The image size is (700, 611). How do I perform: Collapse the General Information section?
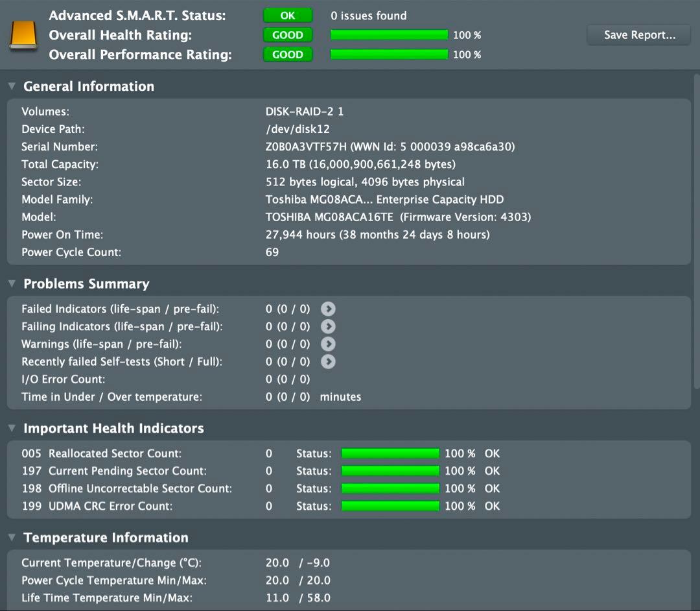(x=12, y=86)
